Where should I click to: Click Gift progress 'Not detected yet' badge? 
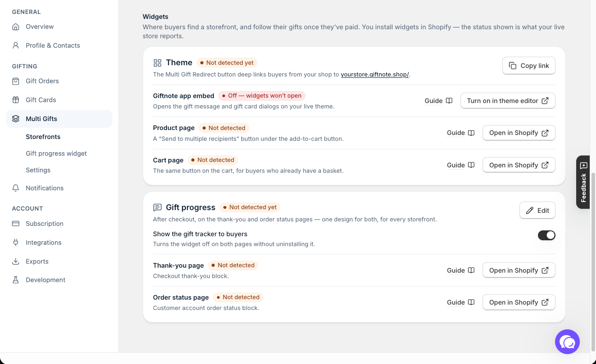click(x=250, y=207)
